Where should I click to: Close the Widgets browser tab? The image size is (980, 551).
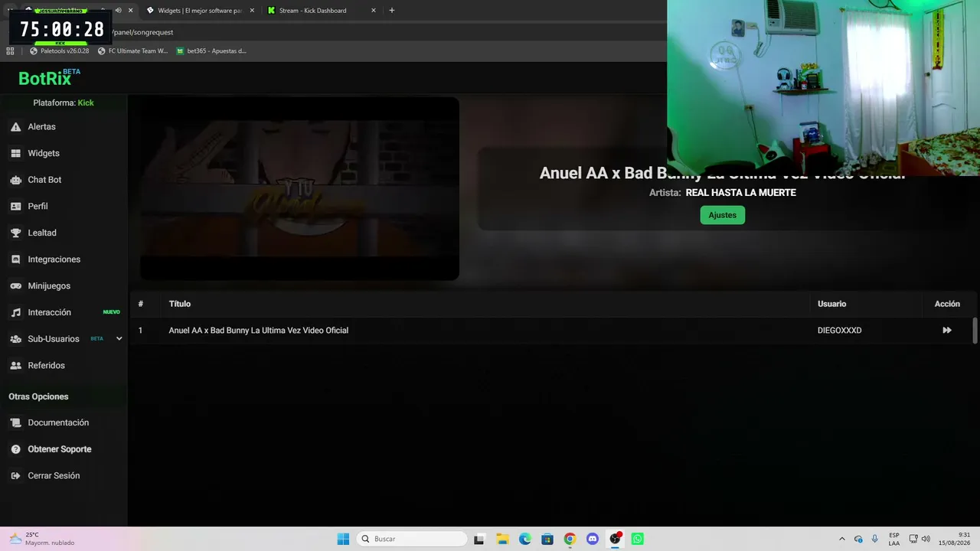[x=252, y=11]
